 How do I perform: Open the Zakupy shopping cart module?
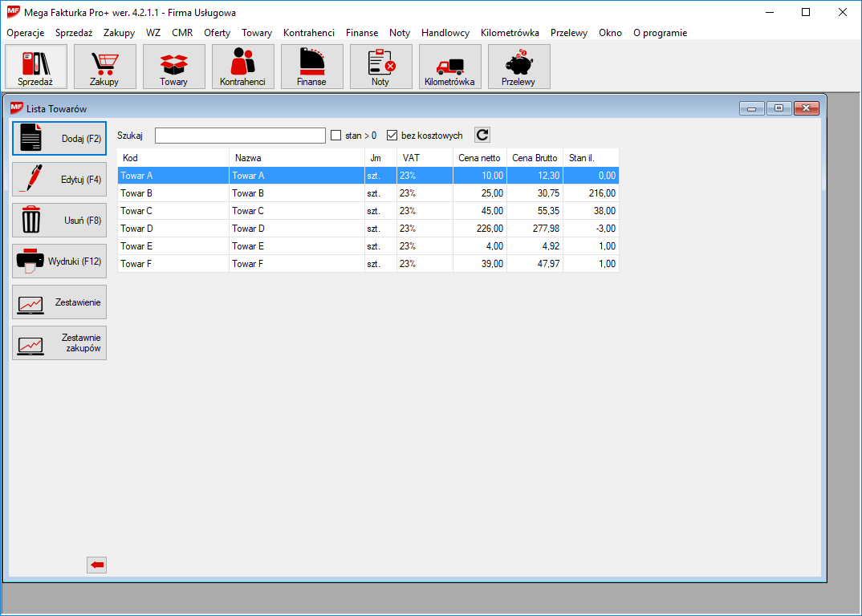pos(104,67)
